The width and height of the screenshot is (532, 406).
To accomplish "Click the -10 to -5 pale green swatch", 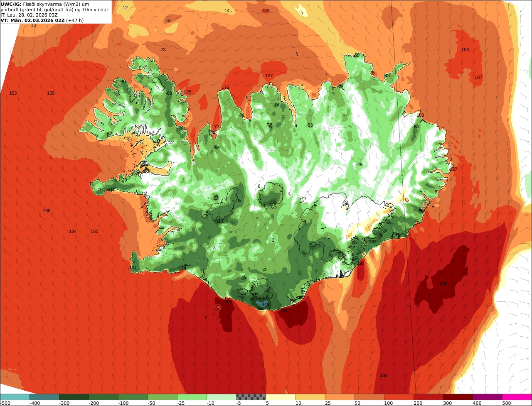I will [x=222, y=397].
